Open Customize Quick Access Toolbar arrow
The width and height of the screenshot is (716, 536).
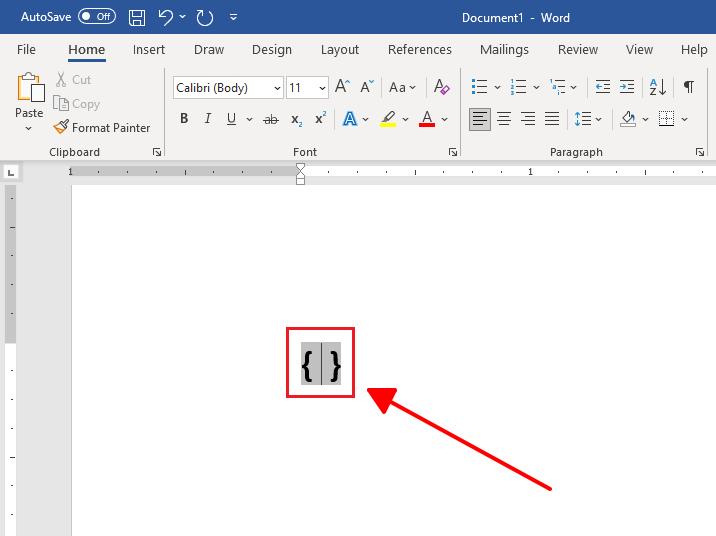pyautogui.click(x=233, y=17)
